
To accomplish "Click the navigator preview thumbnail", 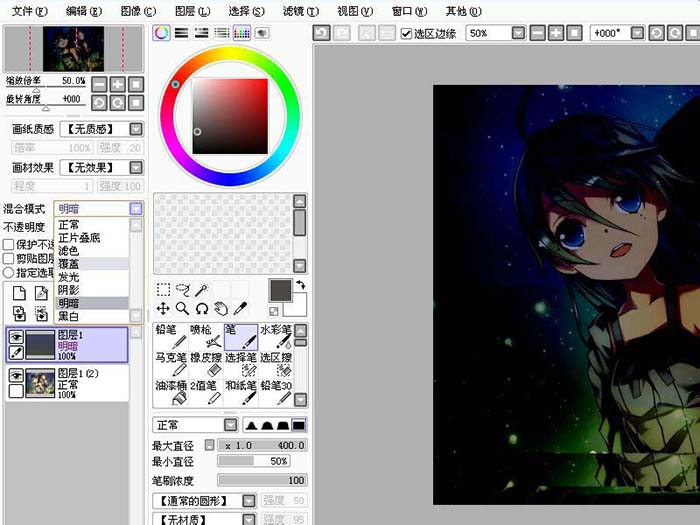I will click(74, 49).
